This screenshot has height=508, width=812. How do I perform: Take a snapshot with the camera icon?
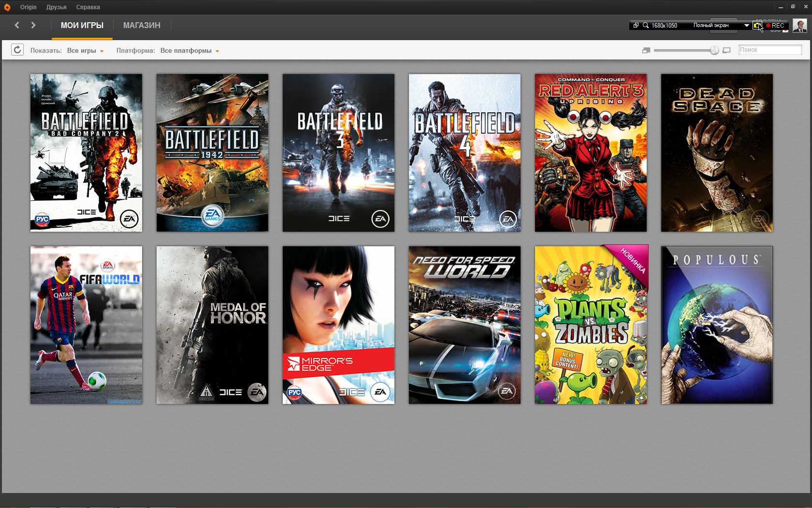pyautogui.click(x=757, y=25)
